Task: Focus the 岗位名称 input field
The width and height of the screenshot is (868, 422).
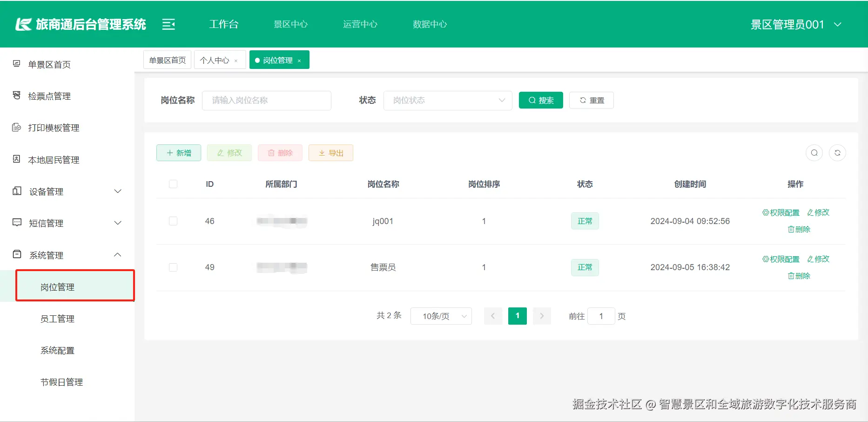Action: point(267,100)
